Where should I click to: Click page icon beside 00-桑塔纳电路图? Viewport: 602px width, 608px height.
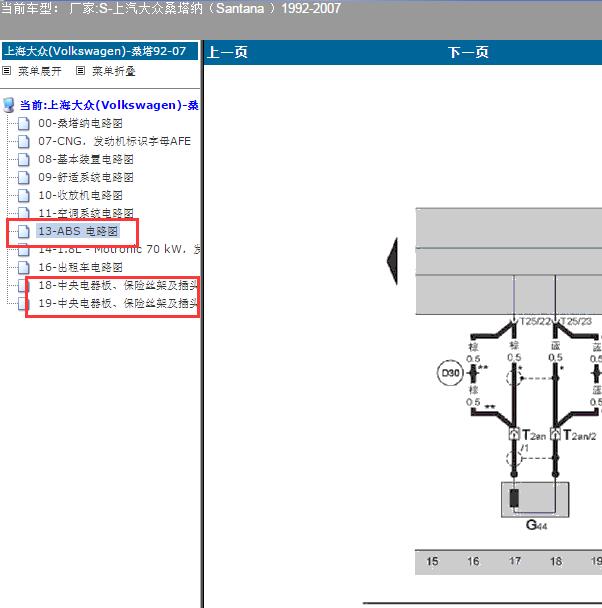[24, 124]
